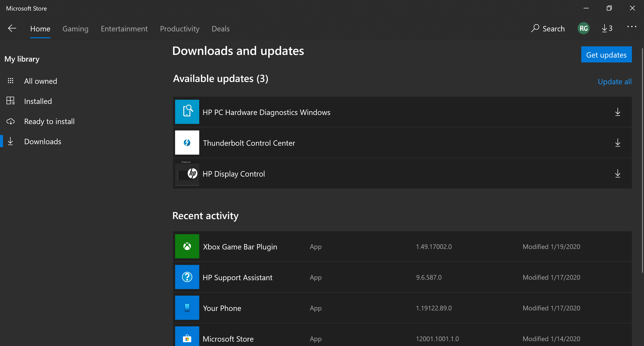Click Modified 1/14/2020 date

(x=551, y=339)
